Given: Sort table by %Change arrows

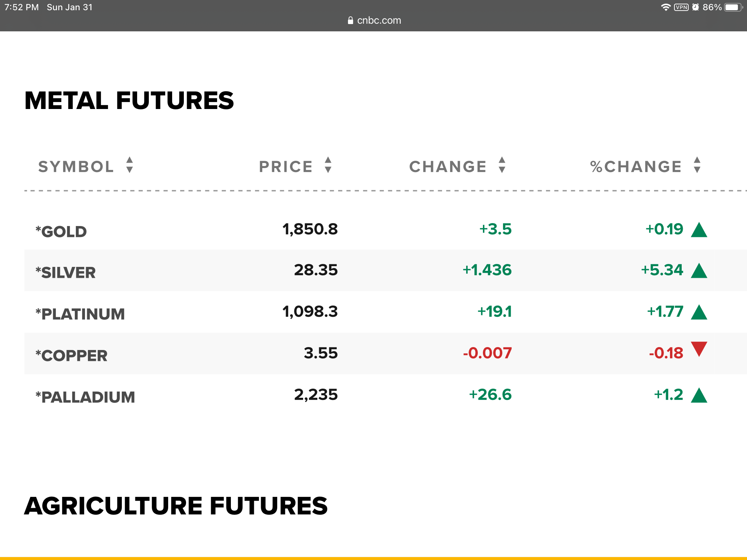Looking at the screenshot, I should [697, 165].
